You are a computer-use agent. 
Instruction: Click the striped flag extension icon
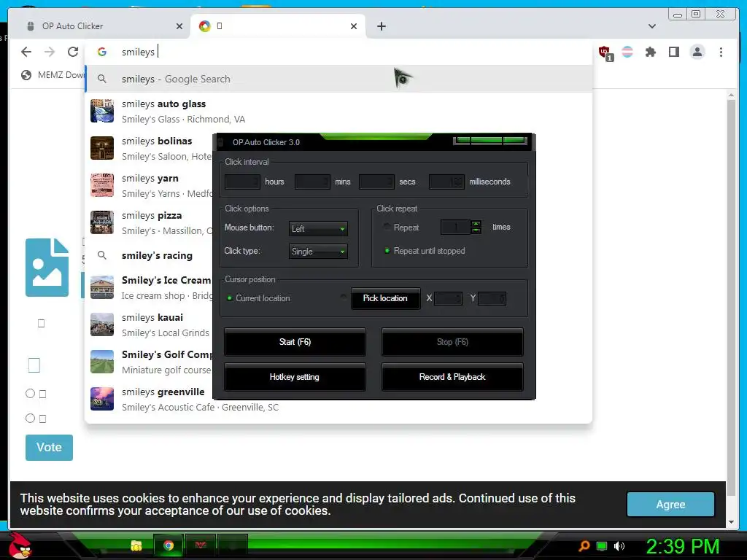pos(627,52)
